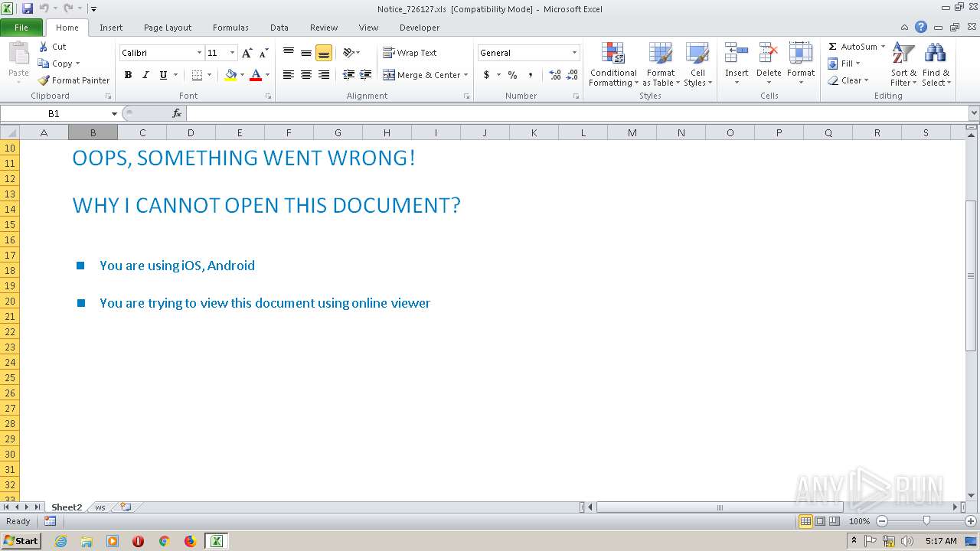Screen dimensions: 980x551
Task: Click the Zoom In plus button
Action: click(971, 521)
